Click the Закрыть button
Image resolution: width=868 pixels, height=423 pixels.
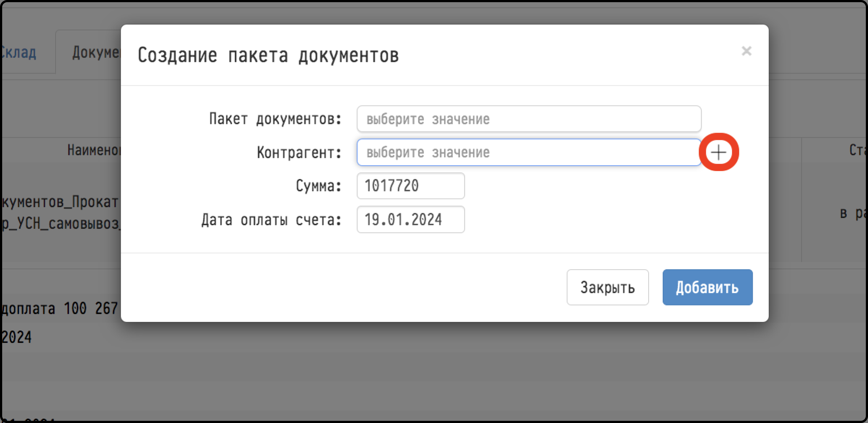(x=607, y=287)
